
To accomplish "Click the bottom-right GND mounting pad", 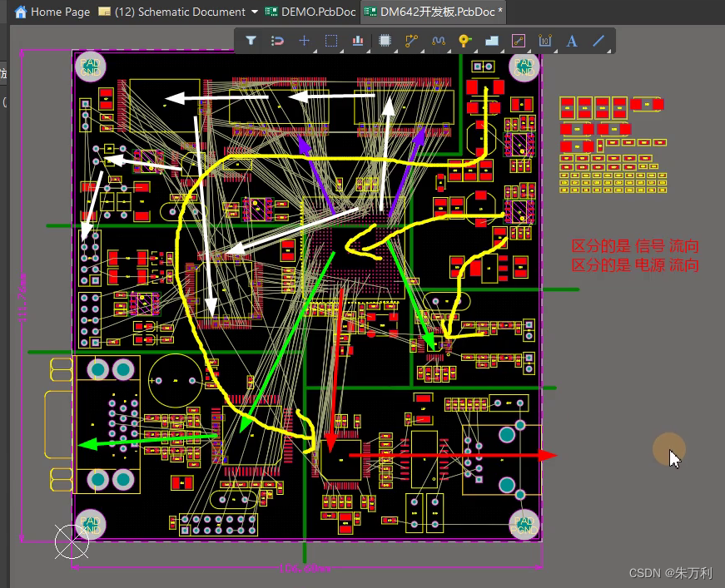I will pos(524,524).
